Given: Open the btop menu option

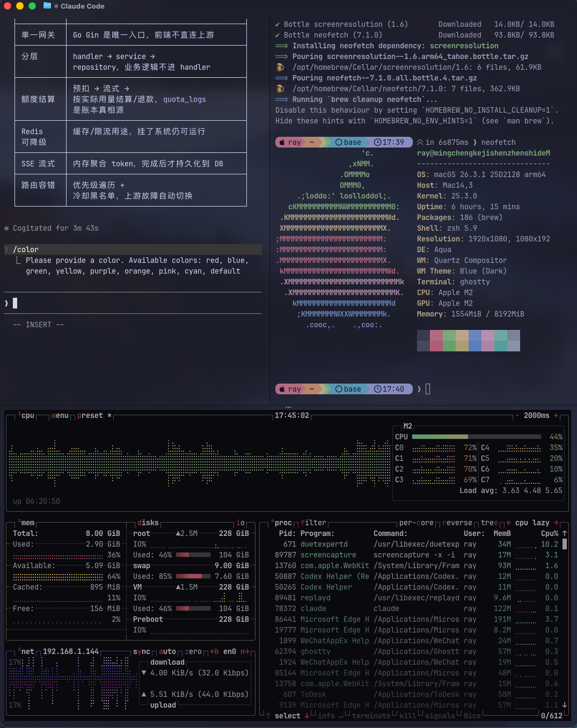Looking at the screenshot, I should [x=60, y=416].
